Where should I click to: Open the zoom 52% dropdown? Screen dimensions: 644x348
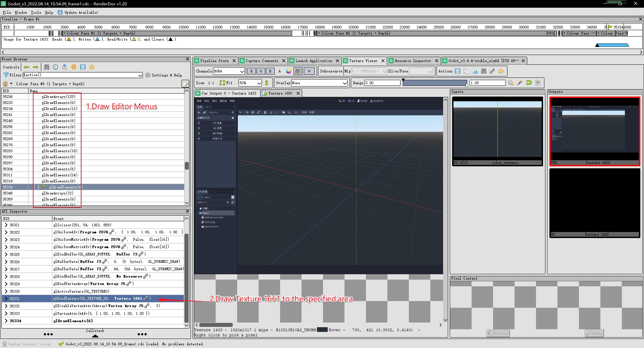point(250,83)
